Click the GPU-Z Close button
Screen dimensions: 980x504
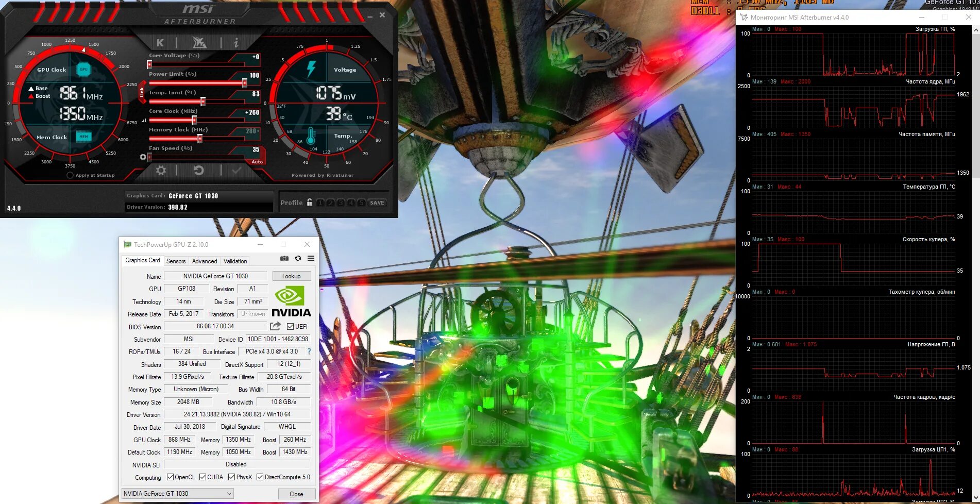(296, 494)
